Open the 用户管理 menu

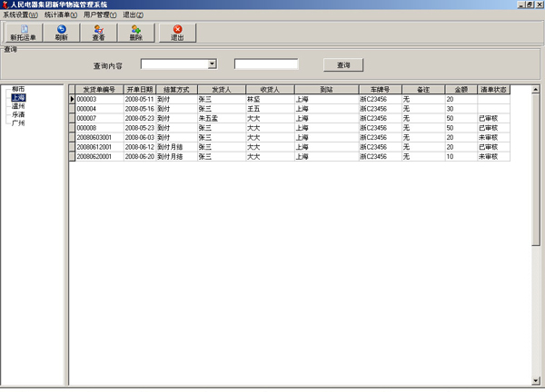click(x=100, y=15)
